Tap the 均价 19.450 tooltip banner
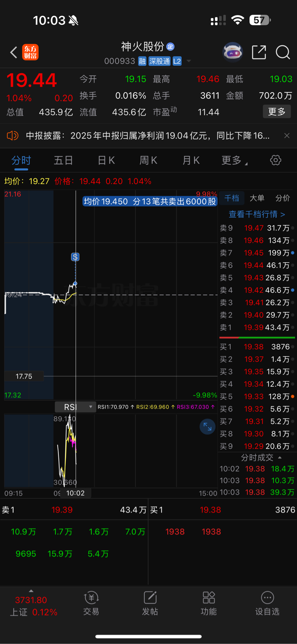The height and width of the screenshot is (644, 297). pos(150,202)
